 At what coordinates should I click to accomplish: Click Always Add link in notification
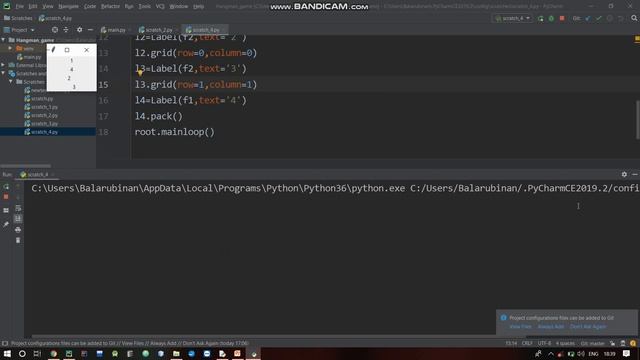(551, 327)
